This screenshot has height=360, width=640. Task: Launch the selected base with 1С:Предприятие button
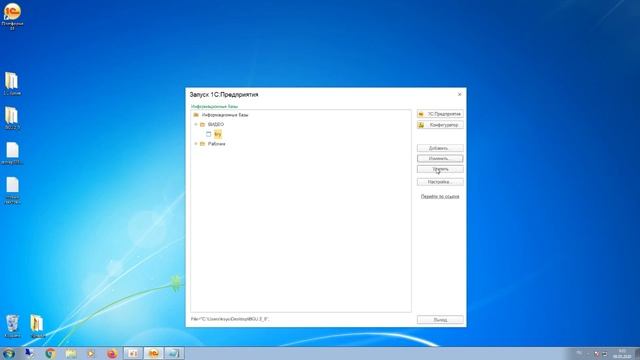pos(440,114)
